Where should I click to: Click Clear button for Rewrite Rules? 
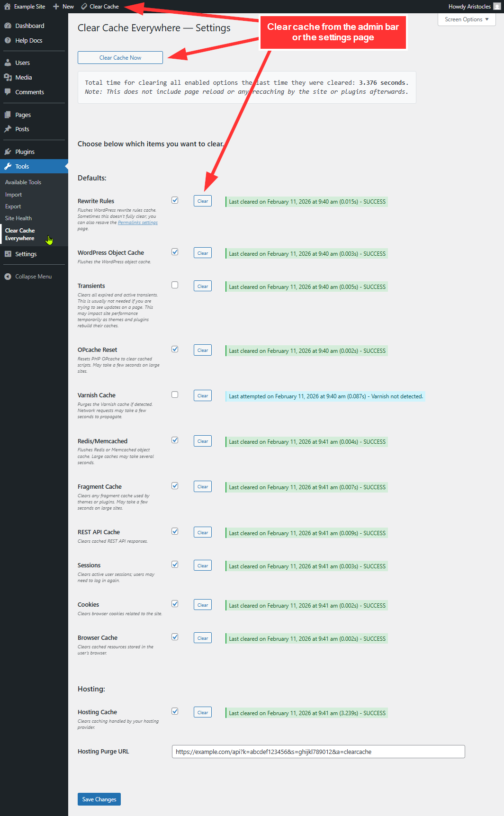tap(203, 201)
